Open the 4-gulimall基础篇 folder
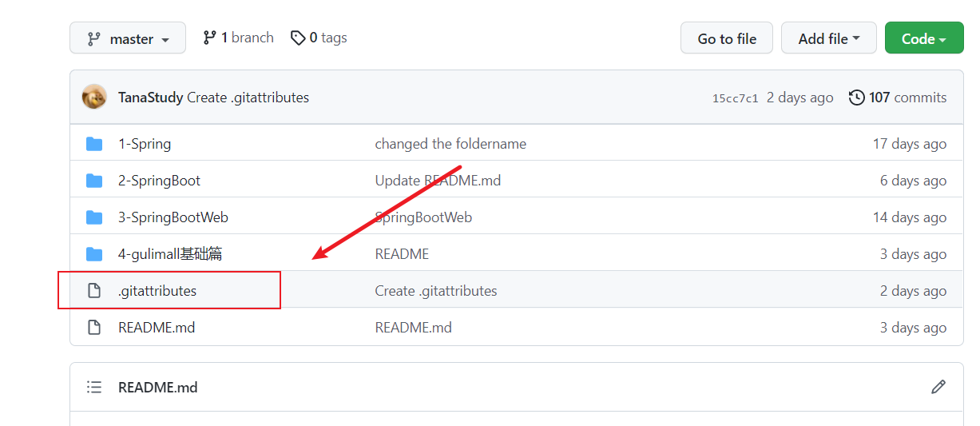Viewport: 980px width, 426px height. click(x=170, y=254)
